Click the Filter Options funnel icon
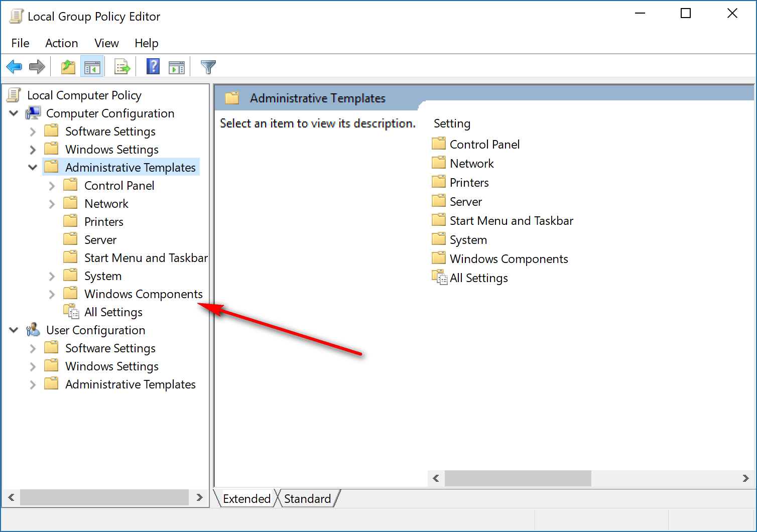Screen dimensions: 757x532 tap(208, 66)
